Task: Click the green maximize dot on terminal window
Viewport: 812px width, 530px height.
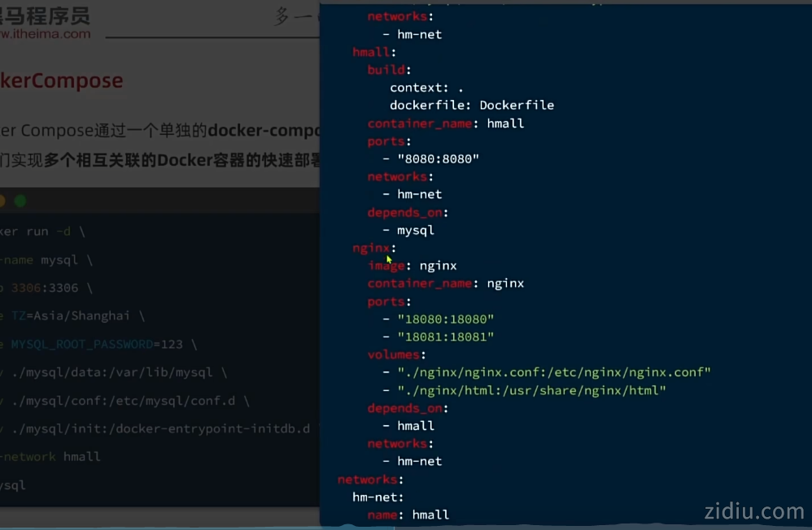Action: [x=20, y=201]
